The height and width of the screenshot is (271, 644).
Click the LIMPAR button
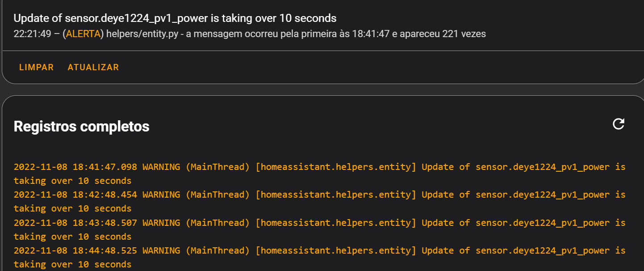[x=36, y=68]
